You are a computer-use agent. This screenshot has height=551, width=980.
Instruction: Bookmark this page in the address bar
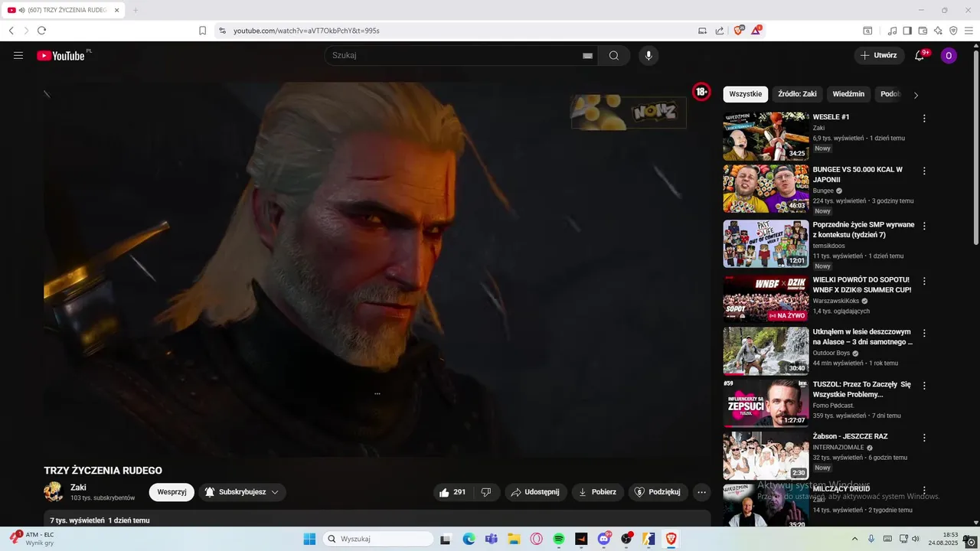[202, 31]
